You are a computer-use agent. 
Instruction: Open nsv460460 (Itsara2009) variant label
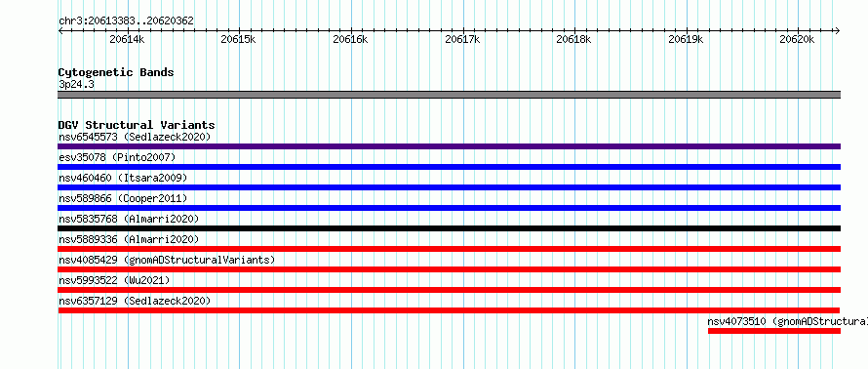[123, 178]
